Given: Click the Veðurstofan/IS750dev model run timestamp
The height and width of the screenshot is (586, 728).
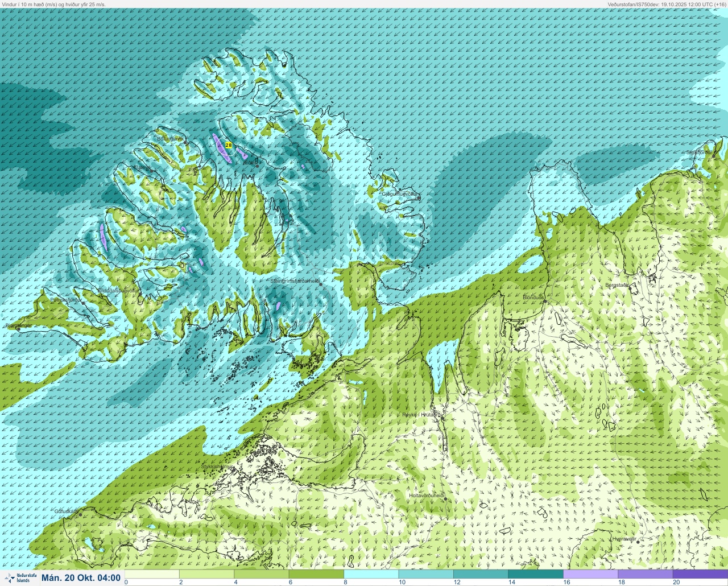Looking at the screenshot, I should tap(667, 4).
